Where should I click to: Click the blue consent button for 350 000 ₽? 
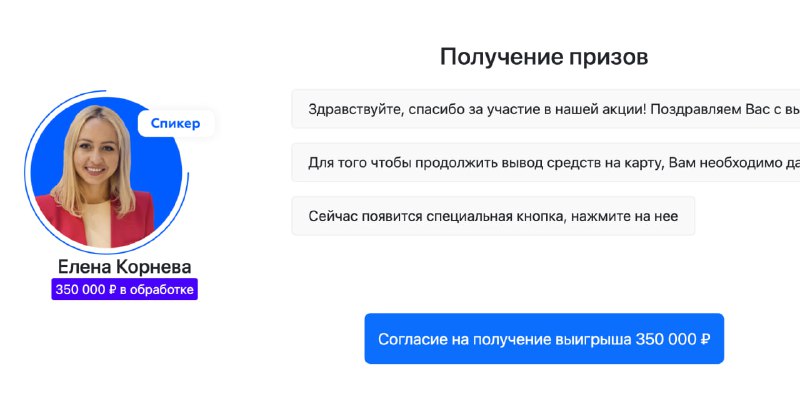coord(544,339)
